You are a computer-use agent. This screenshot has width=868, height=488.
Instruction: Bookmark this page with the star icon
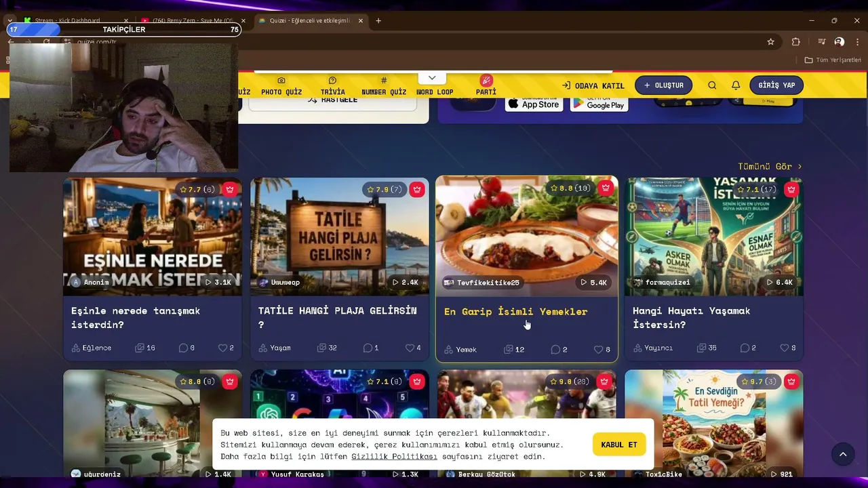pyautogui.click(x=770, y=41)
